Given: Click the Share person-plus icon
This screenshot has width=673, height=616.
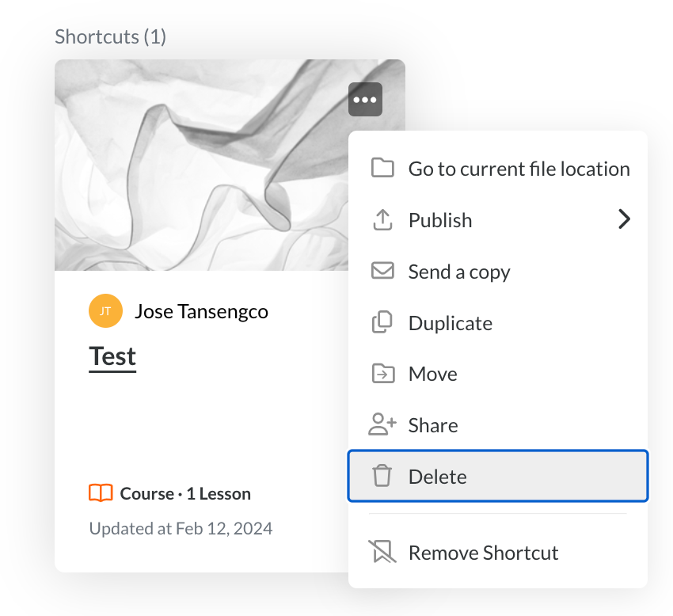Looking at the screenshot, I should point(382,425).
